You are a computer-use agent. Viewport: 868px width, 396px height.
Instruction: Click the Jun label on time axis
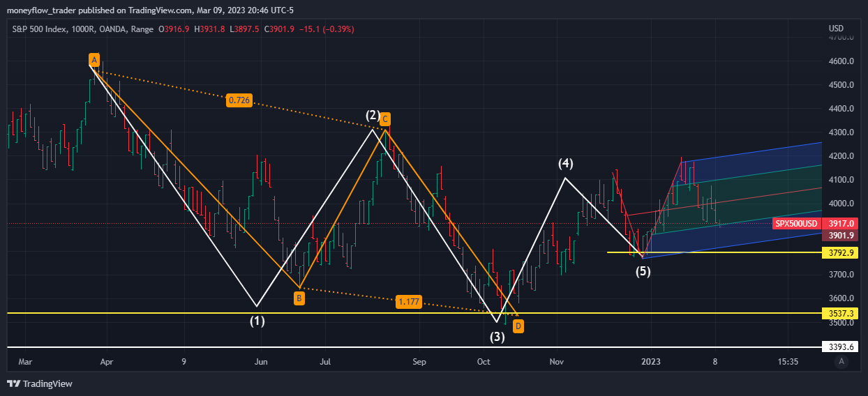click(261, 362)
